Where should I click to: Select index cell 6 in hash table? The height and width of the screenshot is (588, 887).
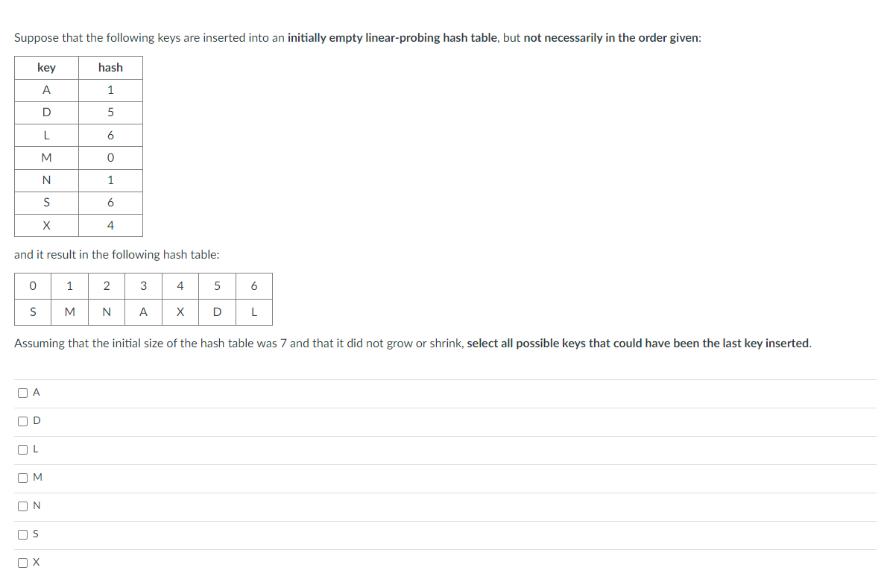(254, 285)
